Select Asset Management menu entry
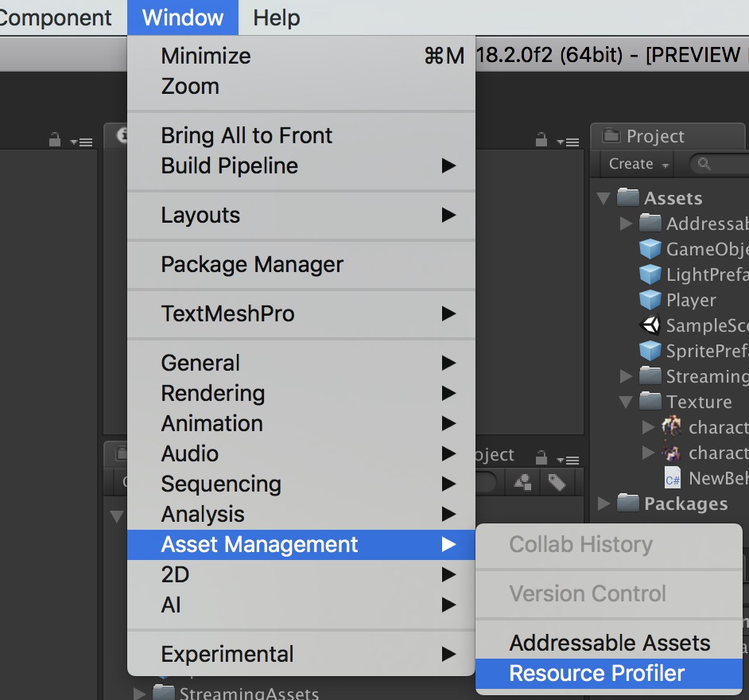Image resolution: width=749 pixels, height=700 pixels. [301, 544]
